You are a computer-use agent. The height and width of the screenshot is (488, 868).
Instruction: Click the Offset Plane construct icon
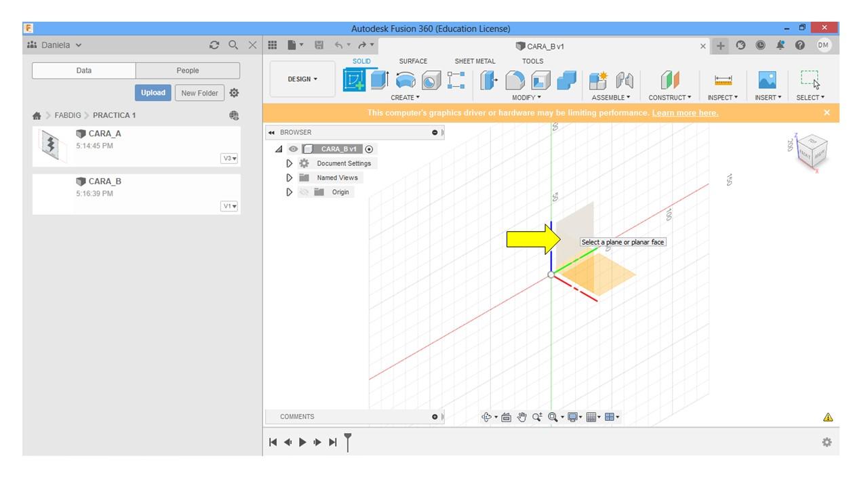pyautogui.click(x=670, y=80)
